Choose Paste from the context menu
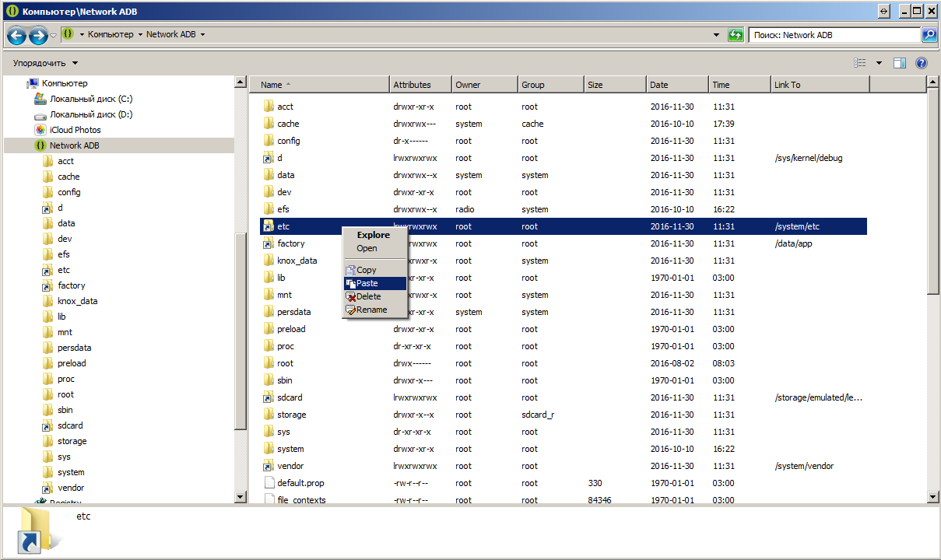Screen dimensions: 941x560 [367, 283]
